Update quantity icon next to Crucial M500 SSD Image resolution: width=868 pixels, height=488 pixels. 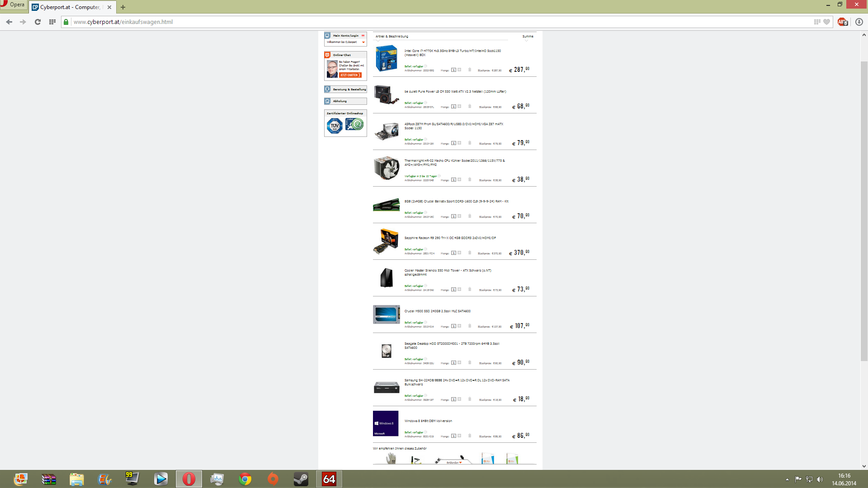459,326
